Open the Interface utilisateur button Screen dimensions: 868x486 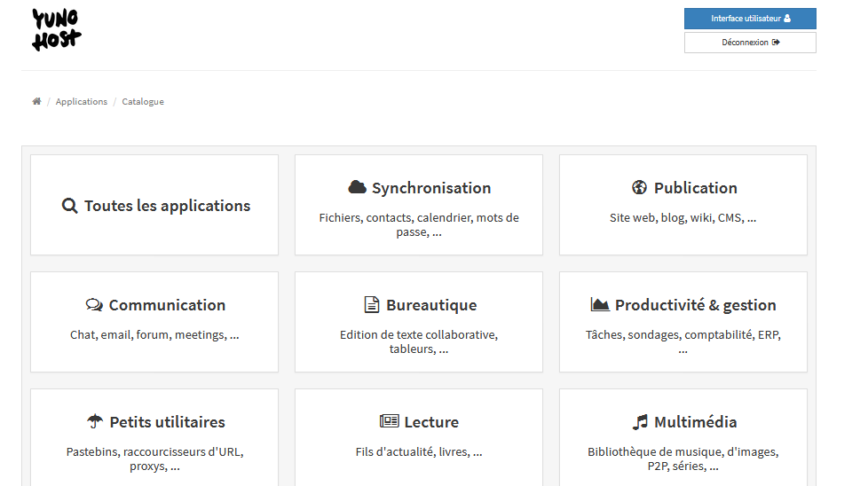750,19
